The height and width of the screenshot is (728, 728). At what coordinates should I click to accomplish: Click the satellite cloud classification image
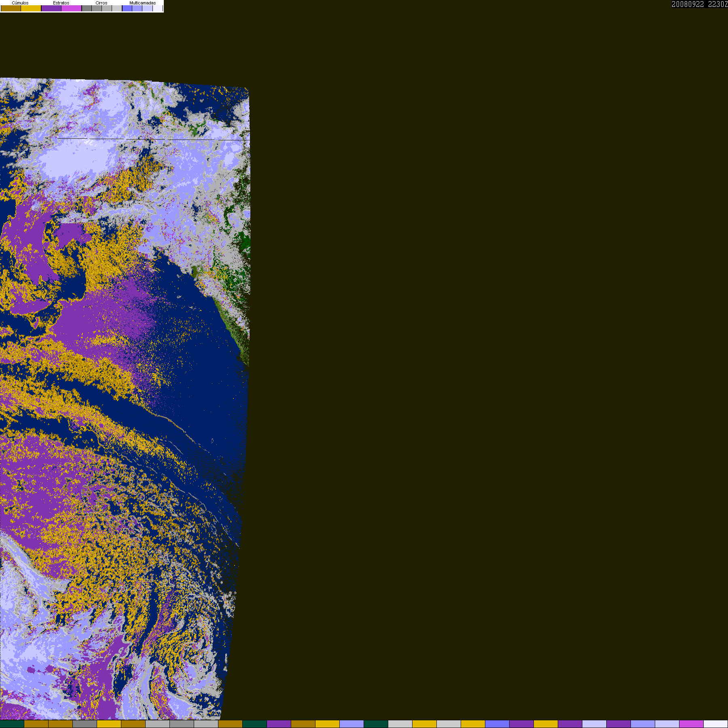click(x=125, y=398)
